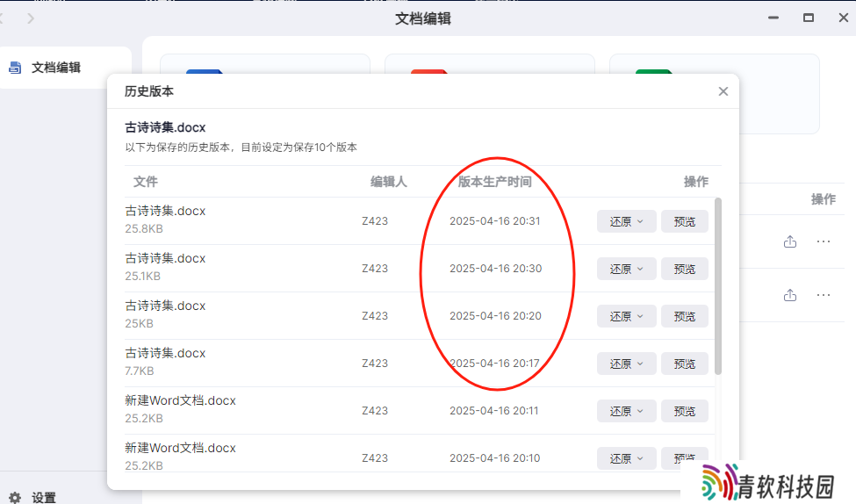Minimize the 文档编辑 window

[x=773, y=18]
